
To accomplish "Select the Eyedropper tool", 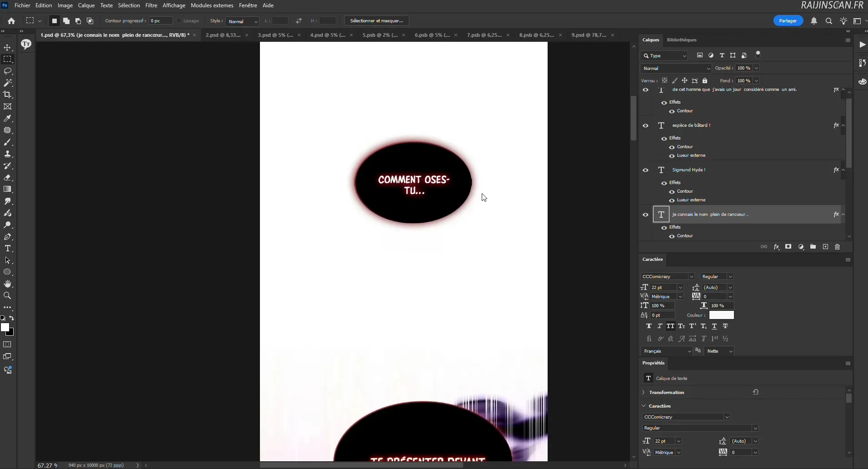I will [8, 119].
